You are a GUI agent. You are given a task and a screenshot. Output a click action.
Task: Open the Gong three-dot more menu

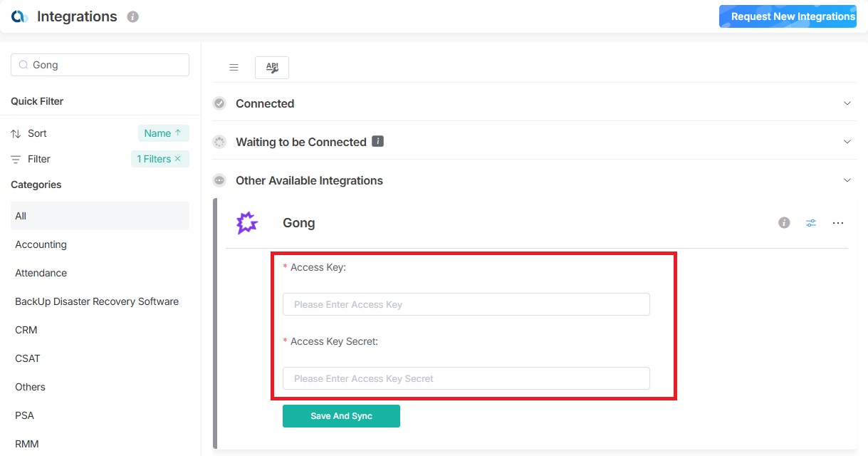click(838, 223)
